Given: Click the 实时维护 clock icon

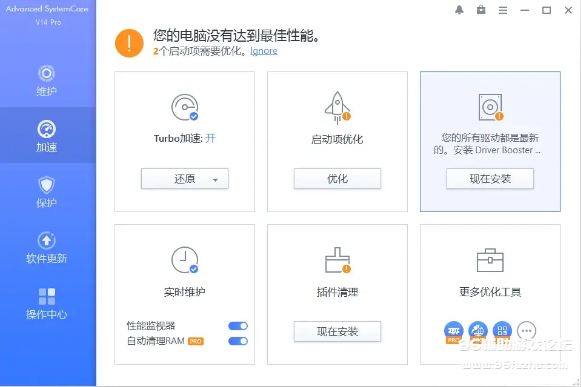Looking at the screenshot, I should point(185,260).
